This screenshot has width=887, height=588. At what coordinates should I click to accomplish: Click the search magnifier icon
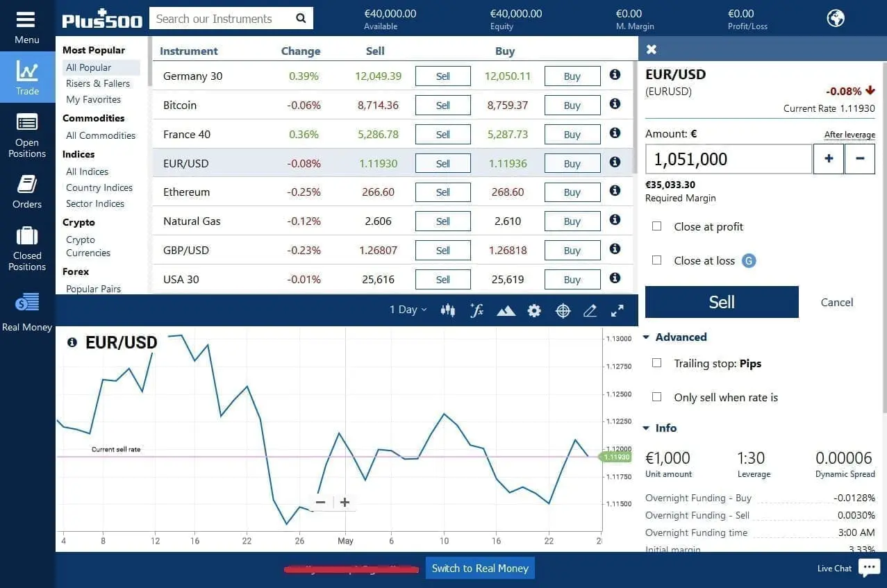coord(301,19)
